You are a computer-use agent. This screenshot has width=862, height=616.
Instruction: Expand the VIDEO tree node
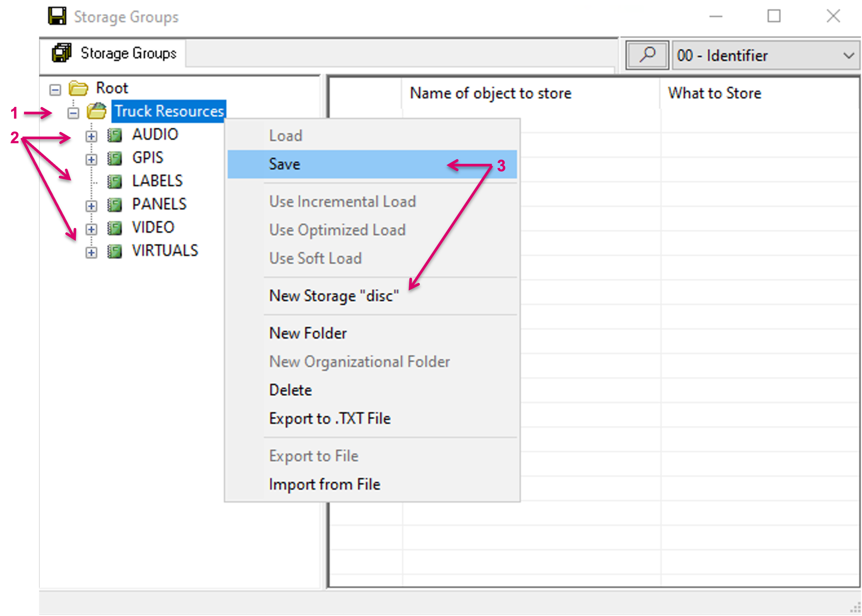coord(91,229)
